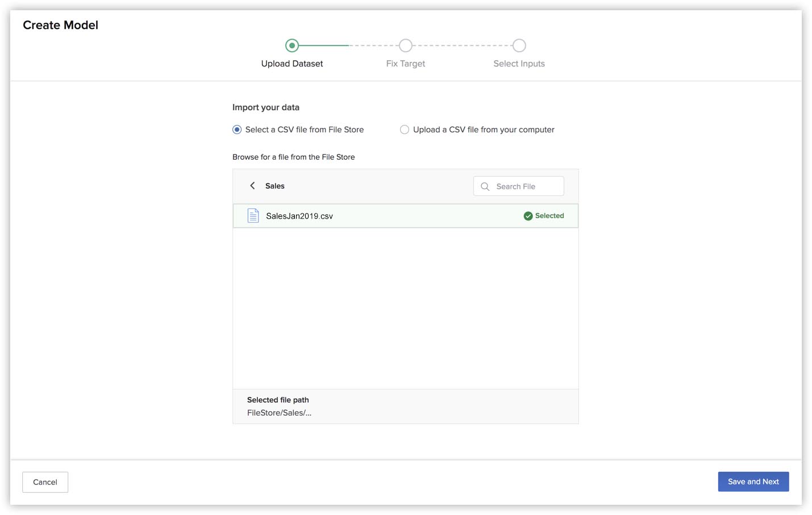Open the Select Inputs step label
The image size is (812, 515).
(519, 64)
